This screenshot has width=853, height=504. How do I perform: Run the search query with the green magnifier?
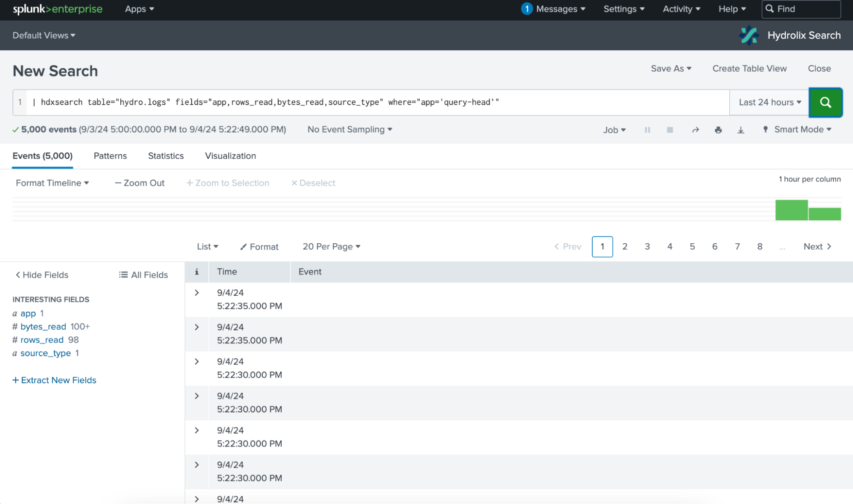click(x=825, y=102)
